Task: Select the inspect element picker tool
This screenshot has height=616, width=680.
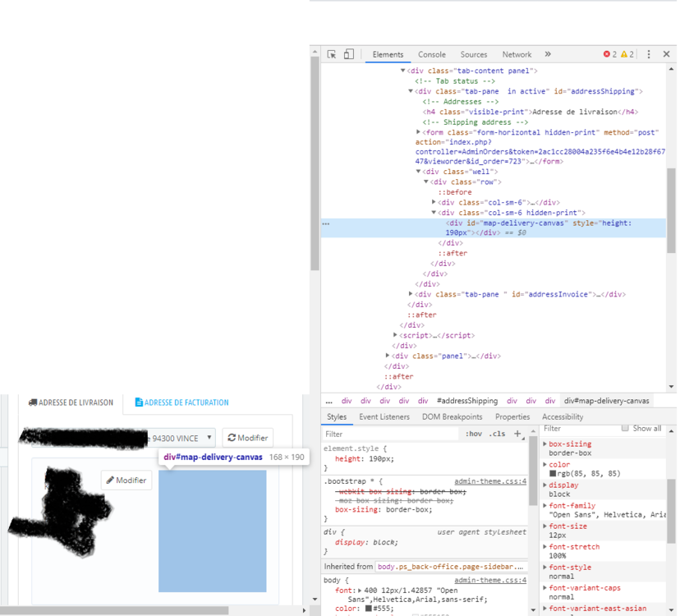Action: pyautogui.click(x=332, y=53)
